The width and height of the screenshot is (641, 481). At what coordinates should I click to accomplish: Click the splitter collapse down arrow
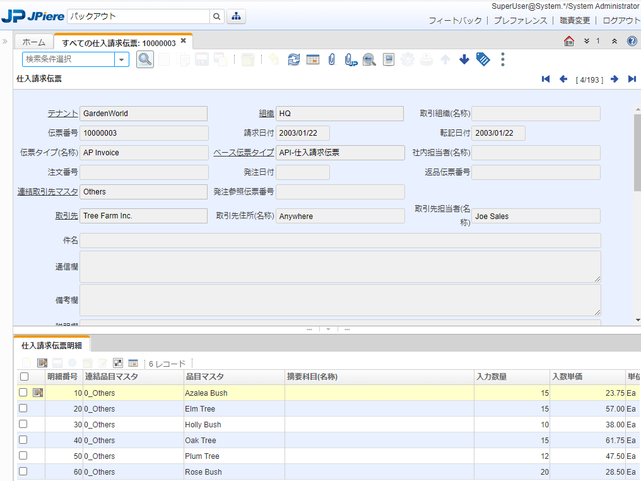click(x=328, y=329)
